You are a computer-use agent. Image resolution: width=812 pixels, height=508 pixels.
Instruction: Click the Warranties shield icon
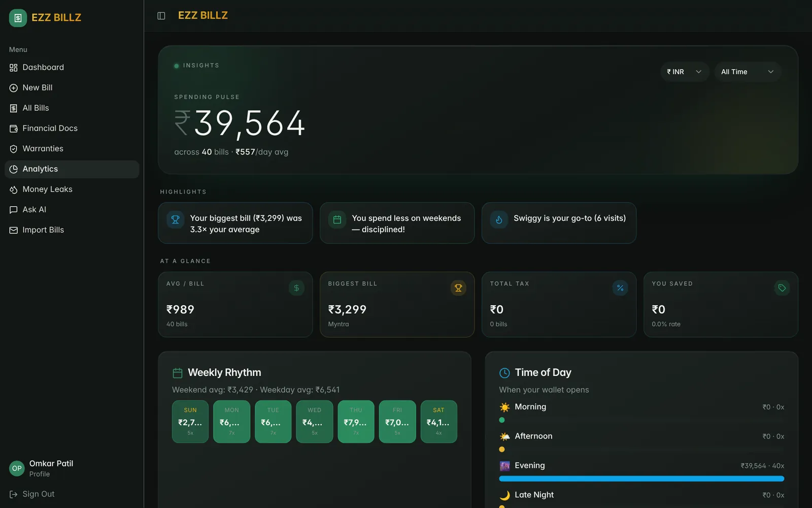(14, 149)
